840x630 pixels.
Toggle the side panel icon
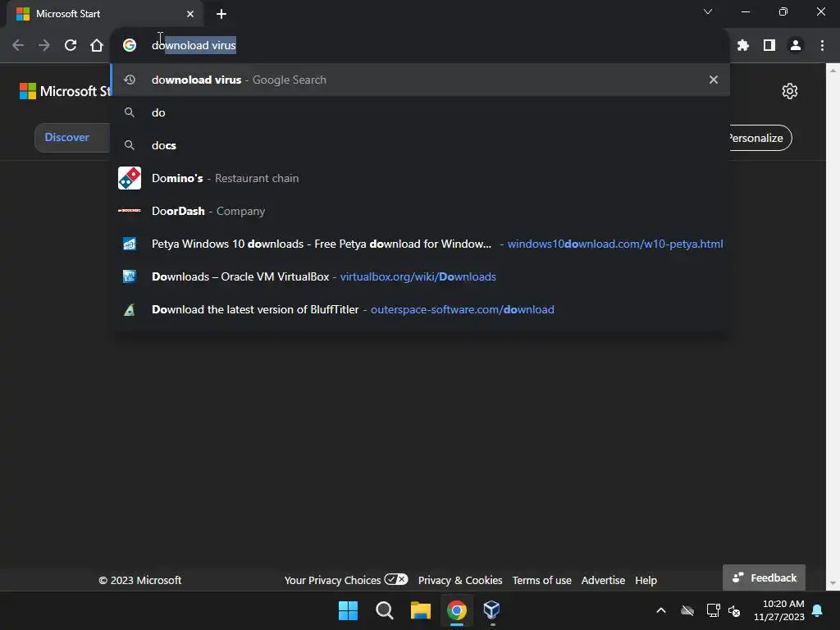click(x=769, y=46)
